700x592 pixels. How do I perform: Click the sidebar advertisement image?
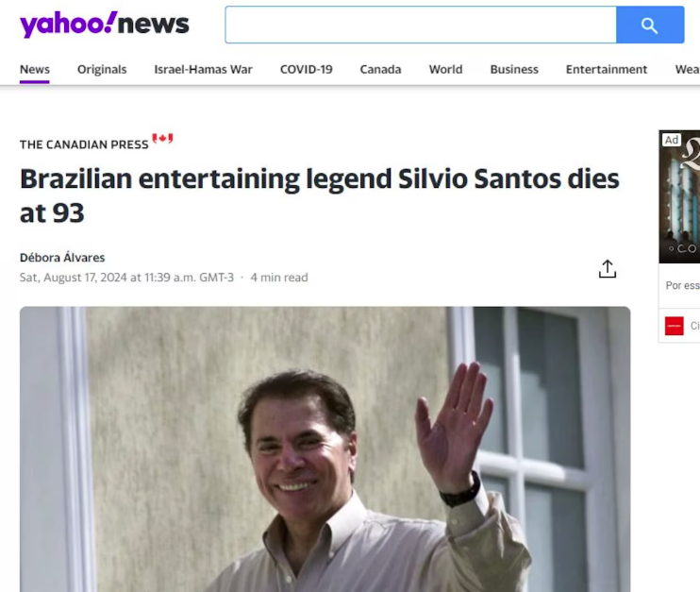pyautogui.click(x=679, y=196)
